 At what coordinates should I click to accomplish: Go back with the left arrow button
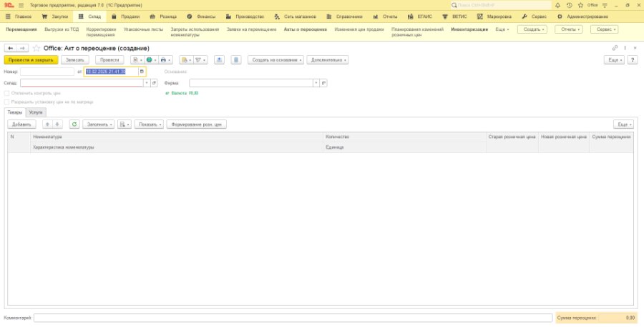10,49
